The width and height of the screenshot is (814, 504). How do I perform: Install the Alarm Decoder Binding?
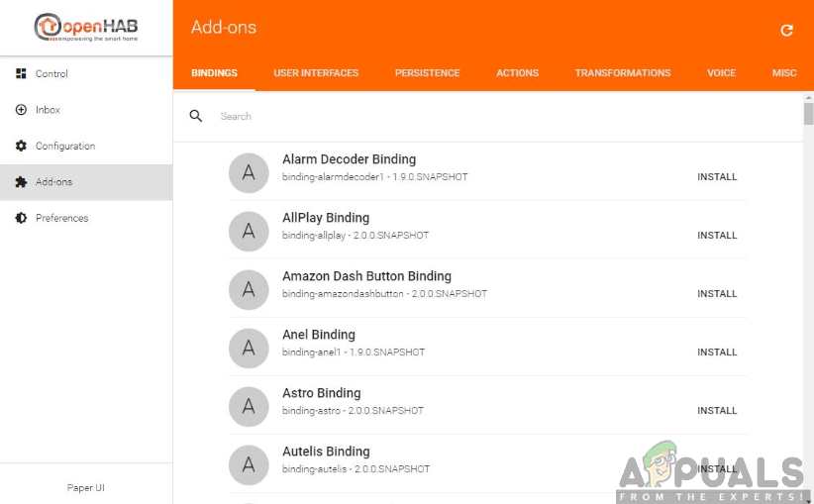(717, 177)
